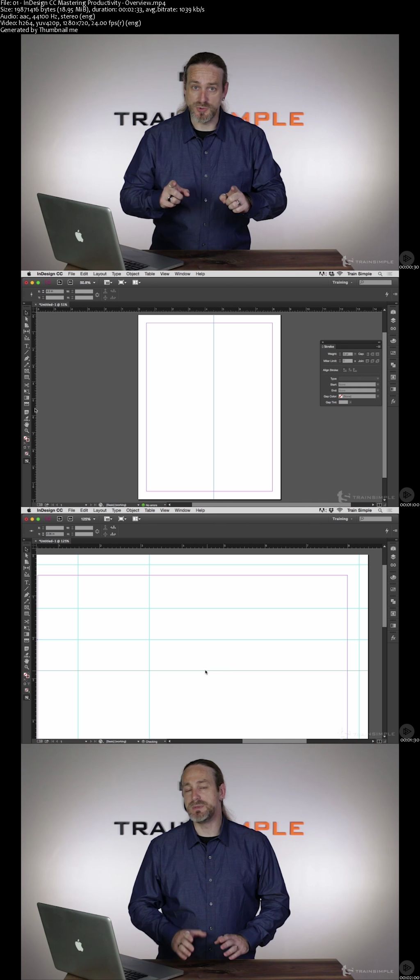The width and height of the screenshot is (420, 980).
Task: Open the Screen Mode dropdown in the 51% window
Action: 122,282
